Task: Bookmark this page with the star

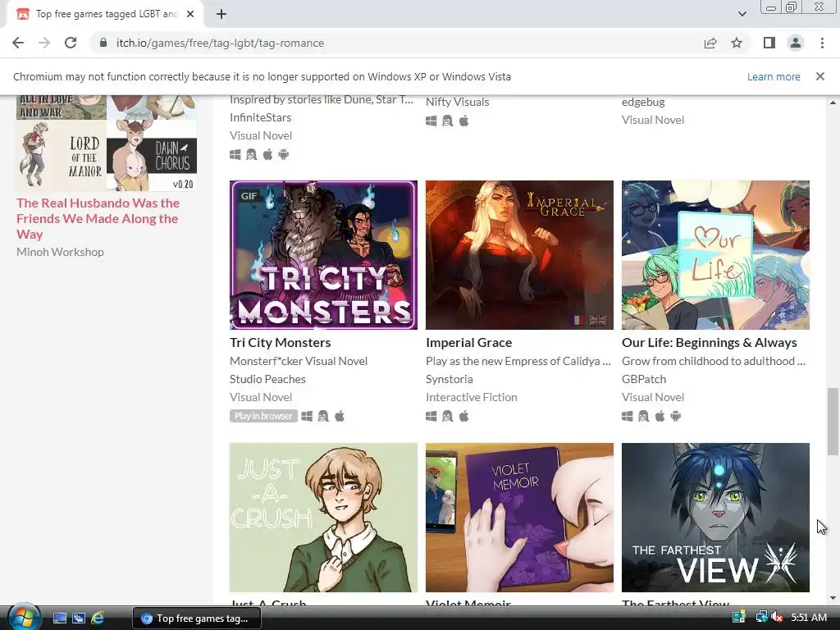Action: pyautogui.click(x=737, y=43)
